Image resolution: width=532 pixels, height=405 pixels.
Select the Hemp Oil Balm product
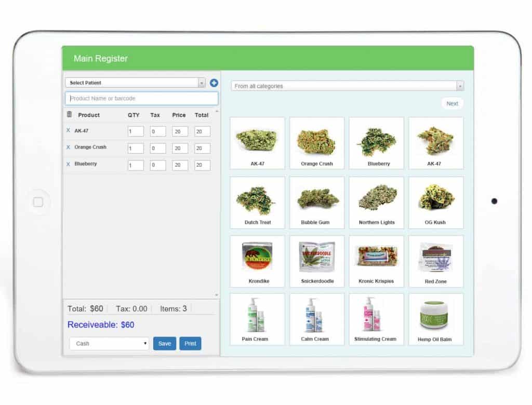coord(436,318)
